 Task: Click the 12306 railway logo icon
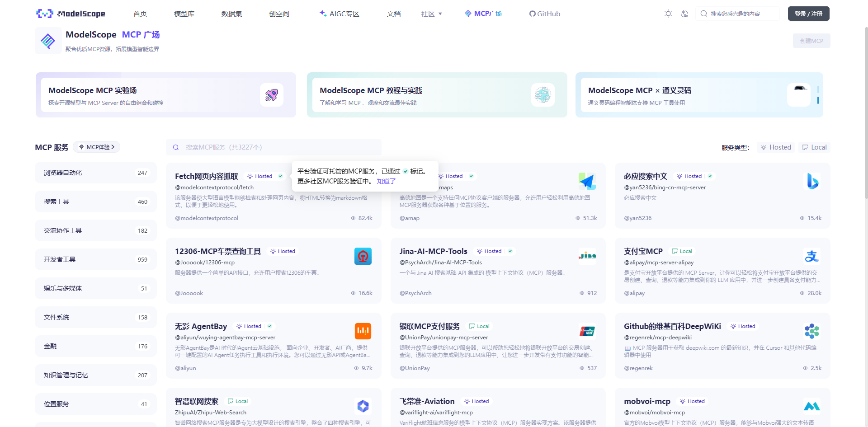[x=363, y=256]
